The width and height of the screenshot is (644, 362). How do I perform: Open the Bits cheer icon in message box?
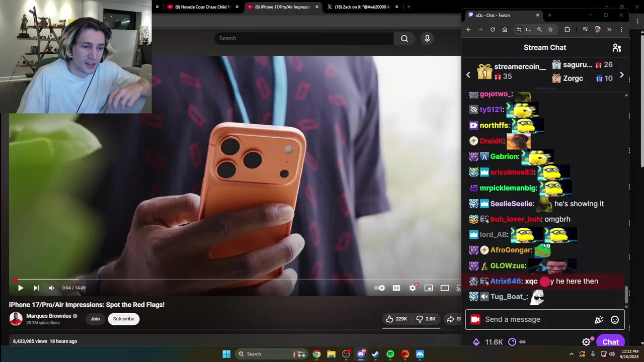[x=599, y=319]
